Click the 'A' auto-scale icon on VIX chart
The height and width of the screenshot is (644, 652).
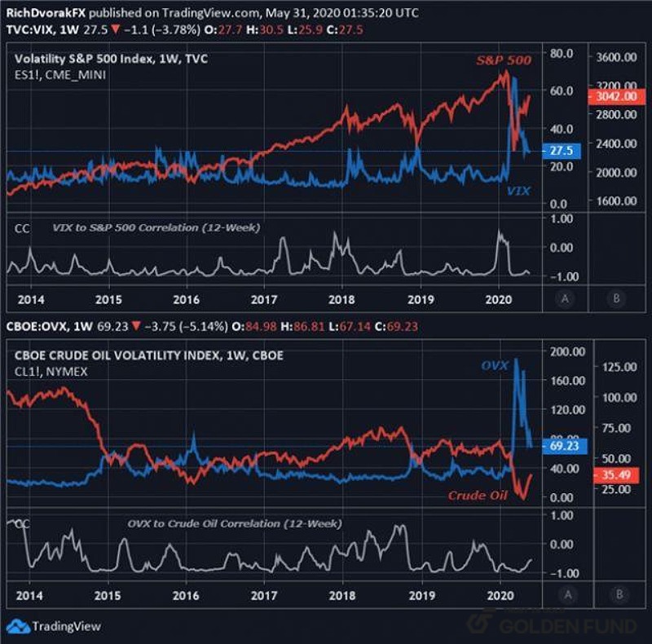click(564, 298)
